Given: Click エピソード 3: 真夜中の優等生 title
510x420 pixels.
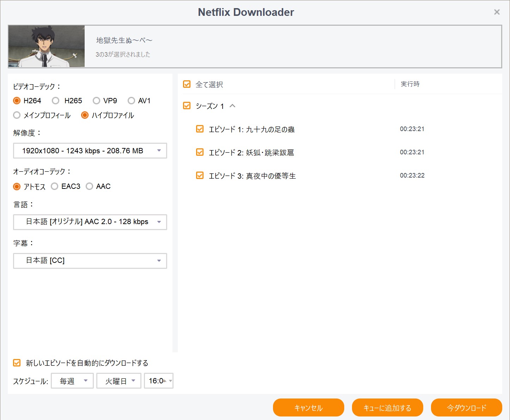Looking at the screenshot, I should click(253, 176).
